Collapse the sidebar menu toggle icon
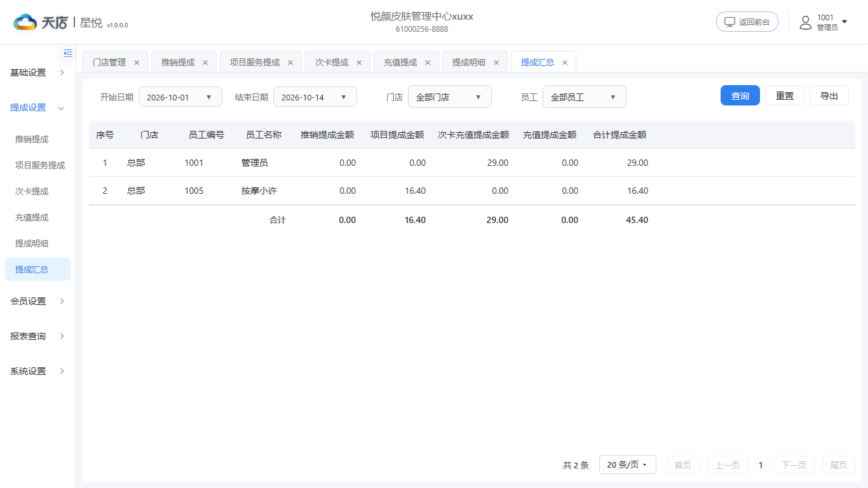The height and width of the screenshot is (488, 868). (x=68, y=53)
